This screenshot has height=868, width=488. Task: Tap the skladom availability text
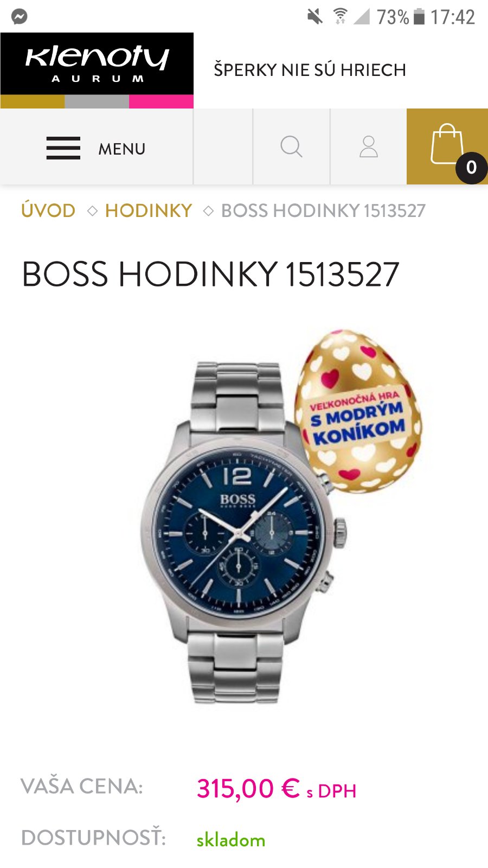(x=231, y=840)
